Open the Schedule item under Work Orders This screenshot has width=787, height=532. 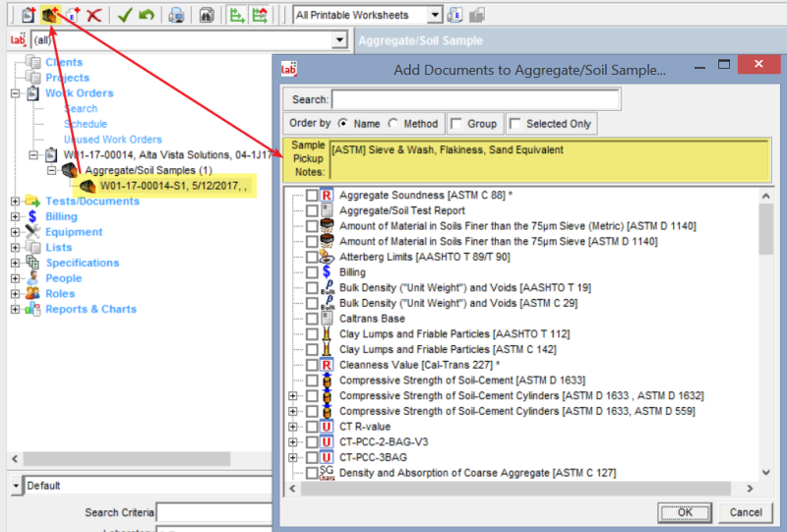[x=86, y=124]
